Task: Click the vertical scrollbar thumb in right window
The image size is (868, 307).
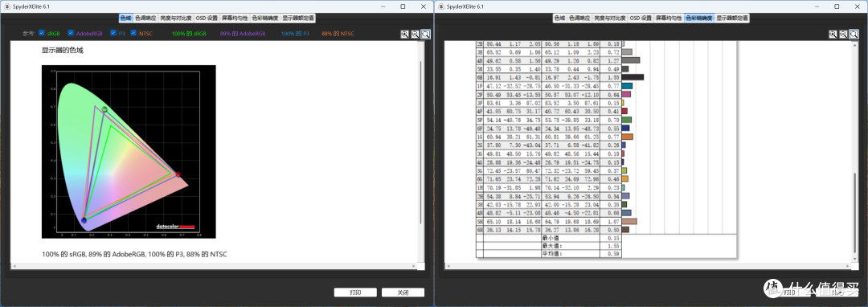Action: 855,213
